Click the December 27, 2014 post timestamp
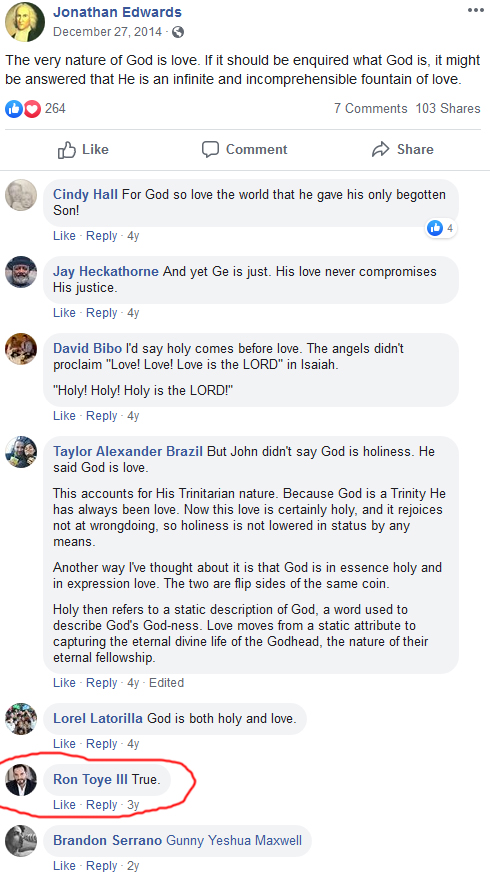 click(x=108, y=32)
